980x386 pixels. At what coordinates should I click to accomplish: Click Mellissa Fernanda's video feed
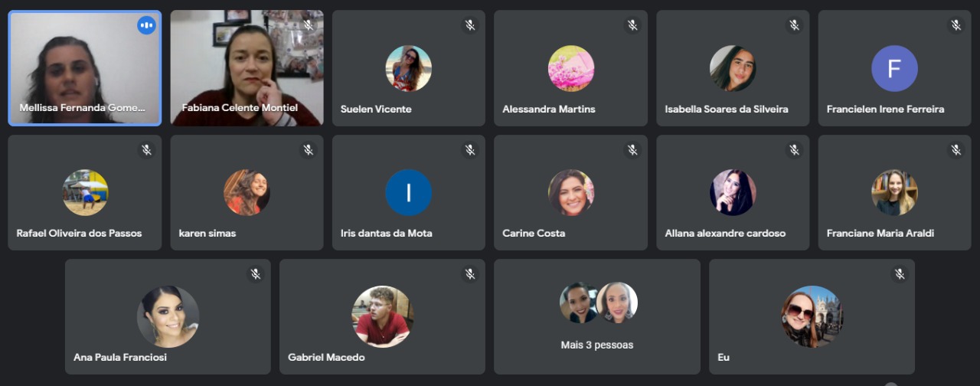(x=85, y=68)
